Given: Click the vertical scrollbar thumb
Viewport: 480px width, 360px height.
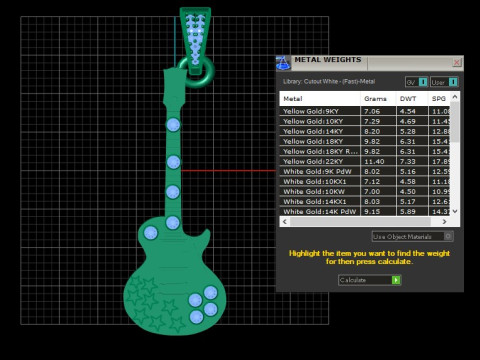Looking at the screenshot, I should click(x=455, y=122).
